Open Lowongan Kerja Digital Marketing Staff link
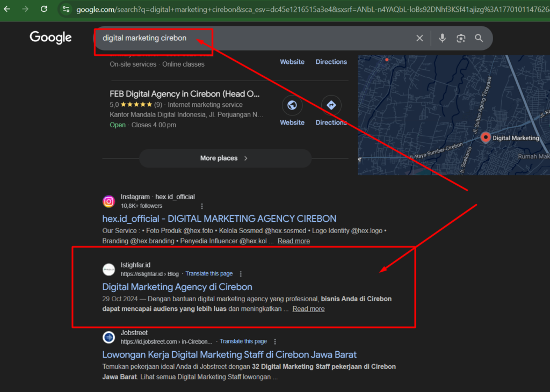550x392 pixels. 229,355
